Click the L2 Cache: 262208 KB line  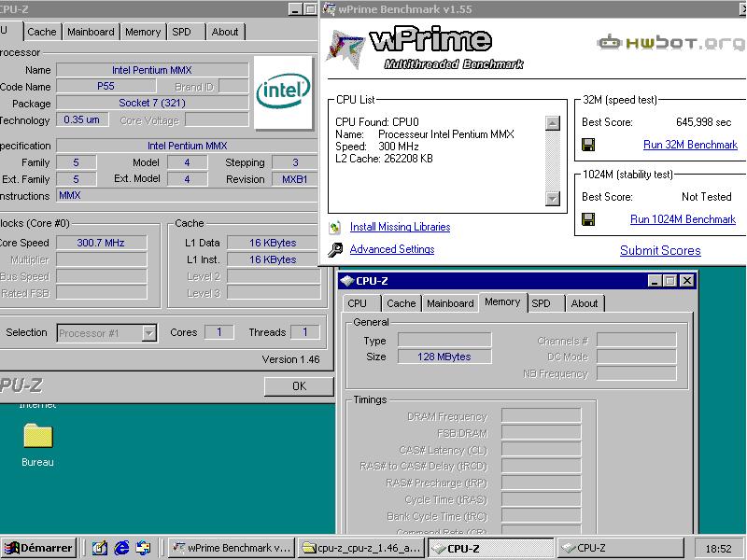tap(384, 159)
